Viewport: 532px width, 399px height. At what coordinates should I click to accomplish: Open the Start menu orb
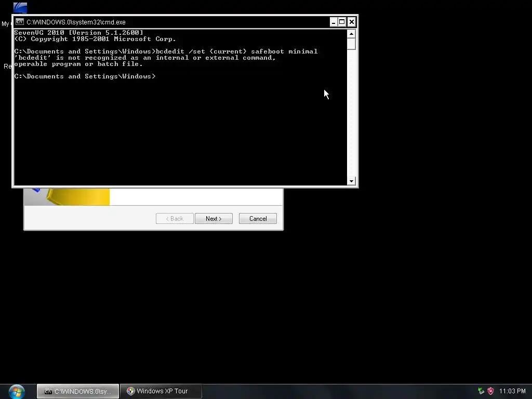(16, 392)
